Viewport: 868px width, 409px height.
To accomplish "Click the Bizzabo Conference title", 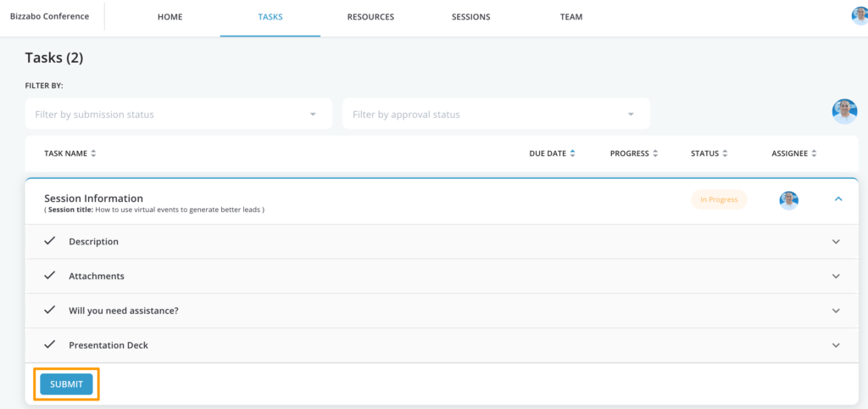I will point(49,16).
